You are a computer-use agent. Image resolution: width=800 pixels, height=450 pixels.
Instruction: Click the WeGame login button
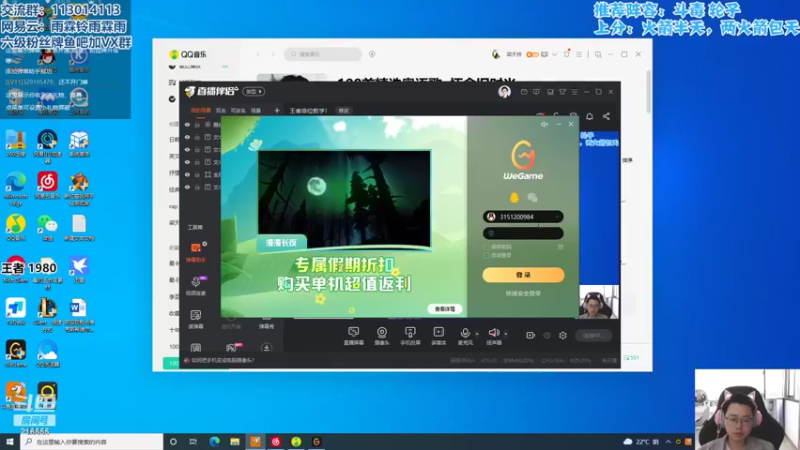(x=523, y=274)
